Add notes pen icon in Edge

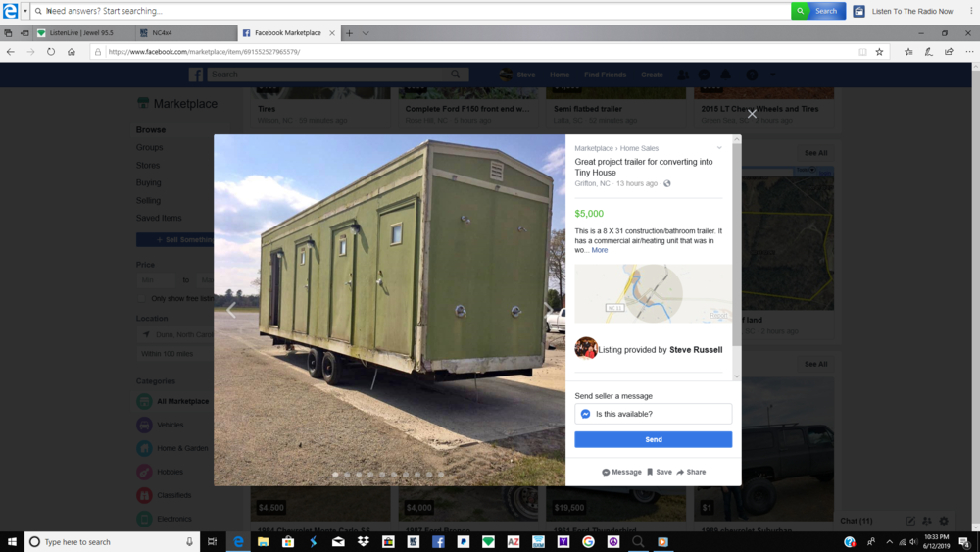tap(929, 52)
